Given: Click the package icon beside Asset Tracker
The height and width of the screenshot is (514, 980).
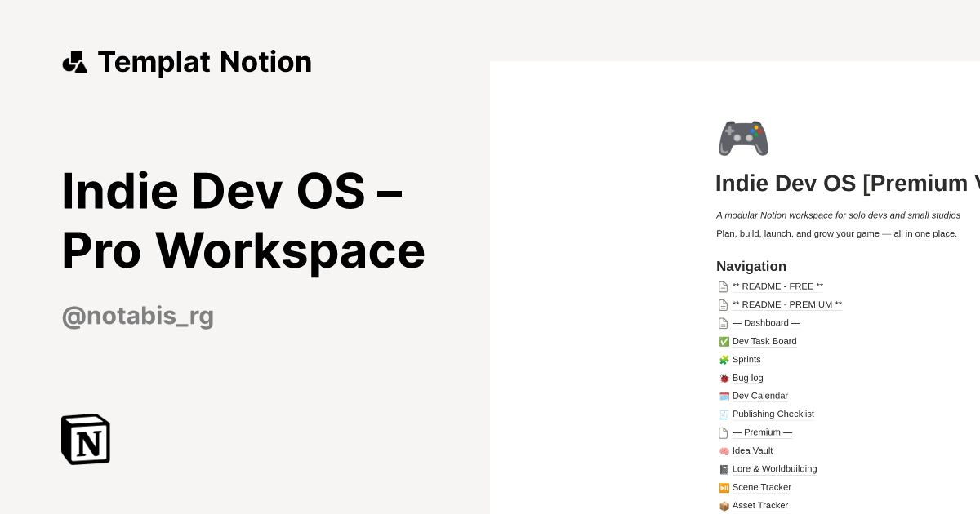Looking at the screenshot, I should (x=724, y=505).
